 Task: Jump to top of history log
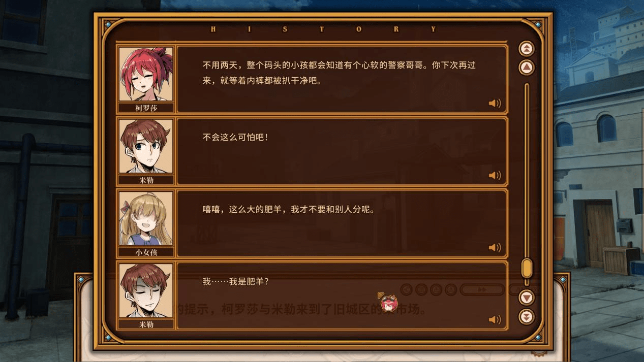point(527,49)
